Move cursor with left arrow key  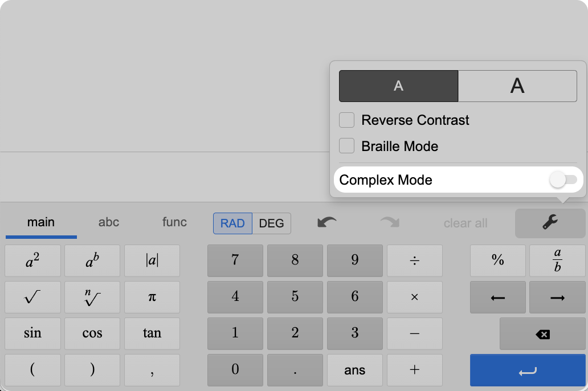(498, 298)
